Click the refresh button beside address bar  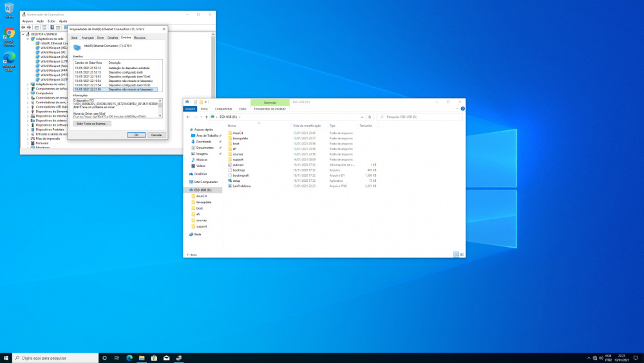[370, 117]
